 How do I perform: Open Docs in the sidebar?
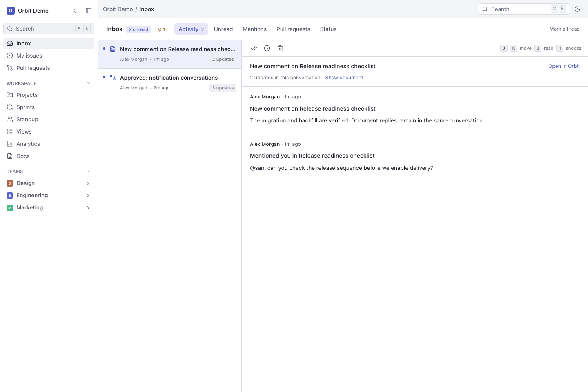(49, 156)
